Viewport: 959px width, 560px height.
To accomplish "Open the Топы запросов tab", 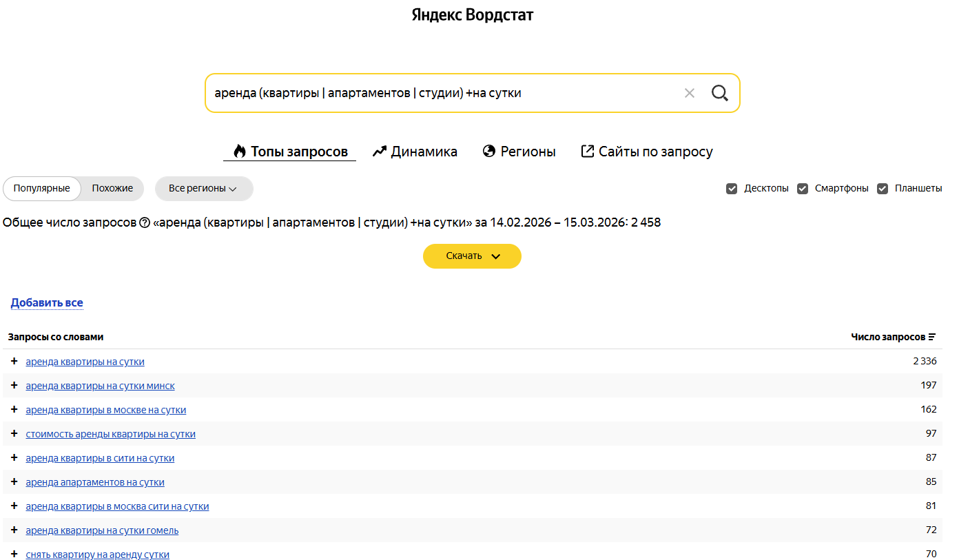I will coord(290,152).
